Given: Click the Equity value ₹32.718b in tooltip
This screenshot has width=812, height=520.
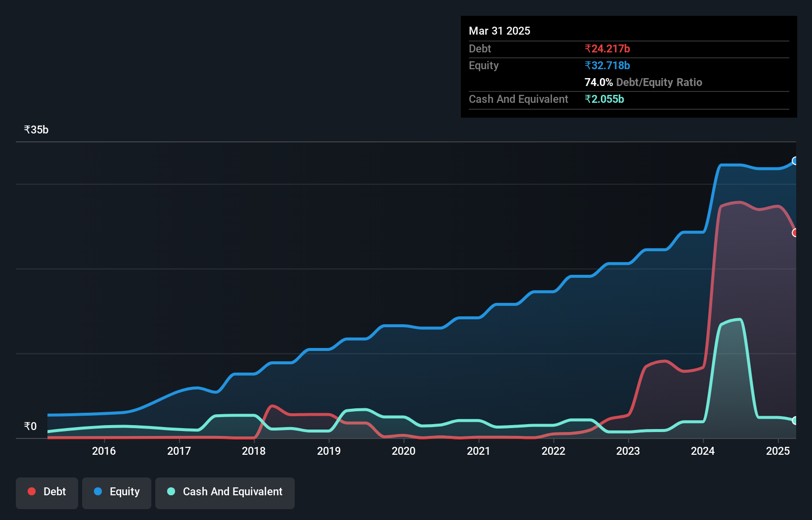Looking at the screenshot, I should [607, 65].
